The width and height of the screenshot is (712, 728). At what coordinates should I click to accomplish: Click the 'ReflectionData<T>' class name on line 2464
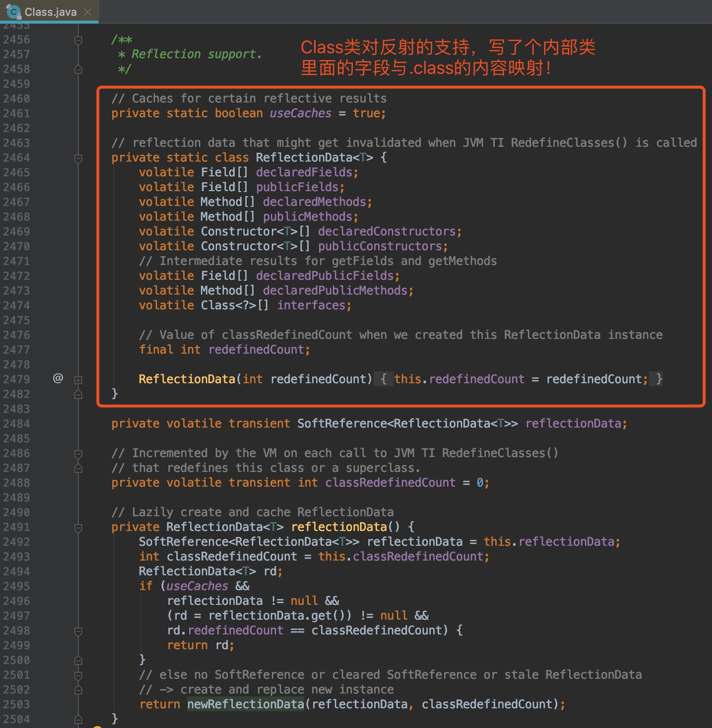(x=315, y=158)
